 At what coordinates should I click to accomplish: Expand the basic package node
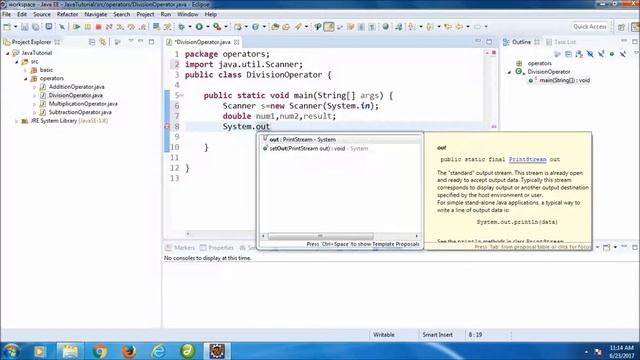pyautogui.click(x=26, y=70)
